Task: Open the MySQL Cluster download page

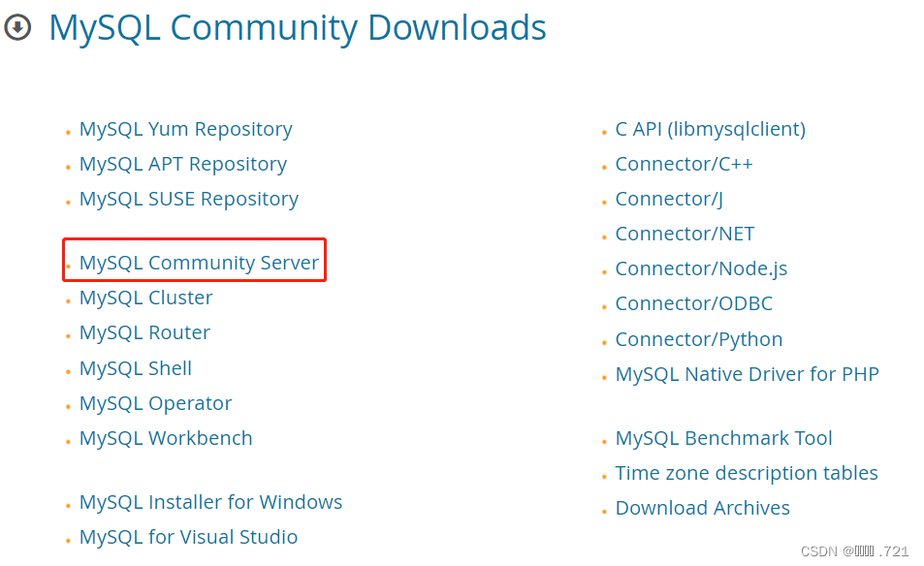Action: [x=146, y=298]
